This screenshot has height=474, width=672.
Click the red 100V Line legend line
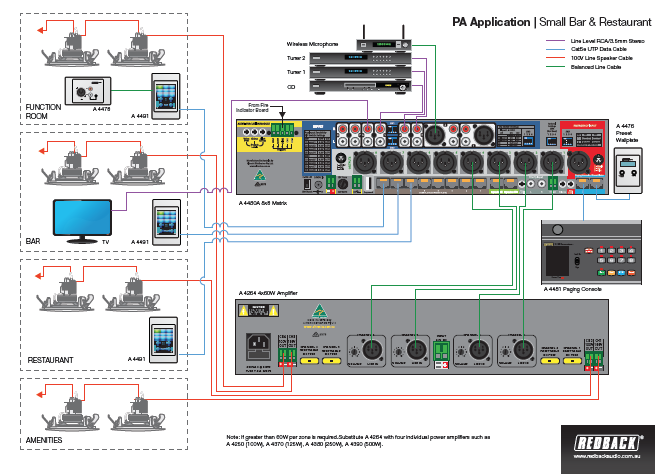(x=555, y=58)
